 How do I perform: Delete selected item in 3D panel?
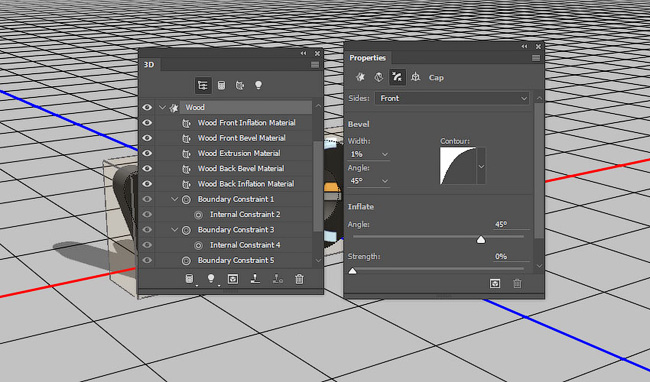point(299,279)
